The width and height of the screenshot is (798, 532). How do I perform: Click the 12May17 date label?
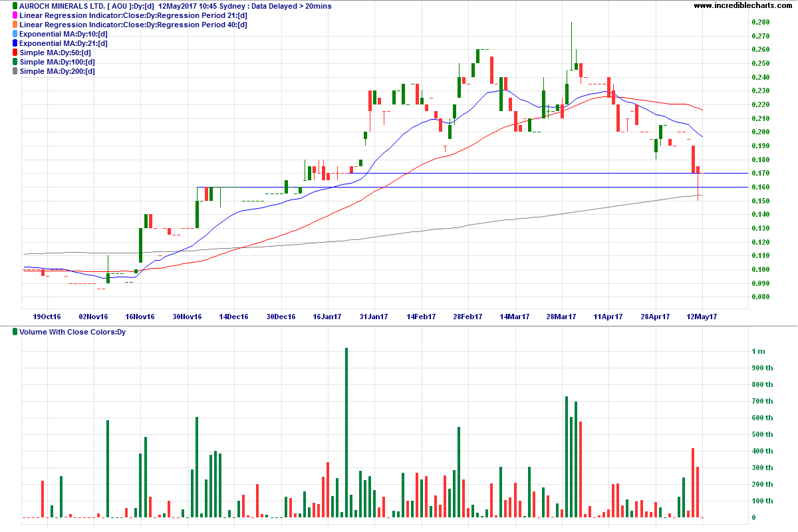(702, 317)
